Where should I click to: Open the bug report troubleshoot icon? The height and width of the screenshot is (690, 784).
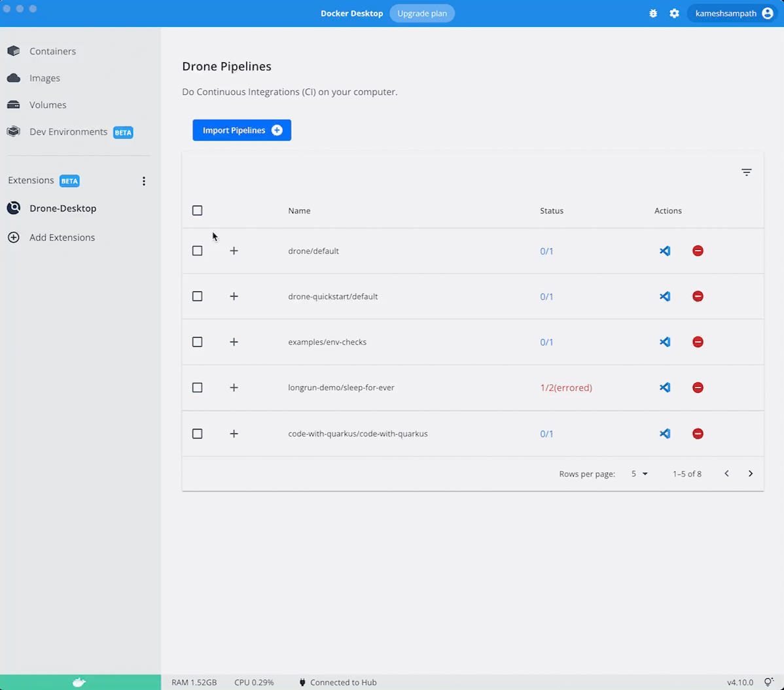click(x=653, y=14)
